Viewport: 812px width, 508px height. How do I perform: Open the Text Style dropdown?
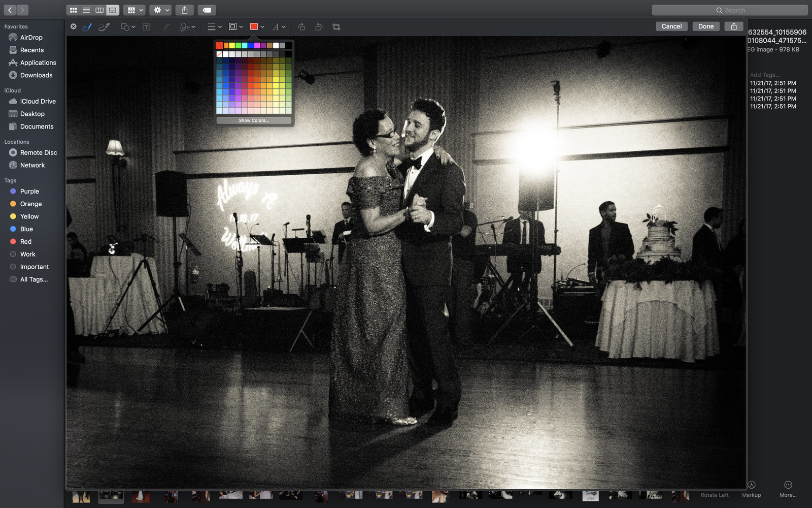tap(279, 27)
